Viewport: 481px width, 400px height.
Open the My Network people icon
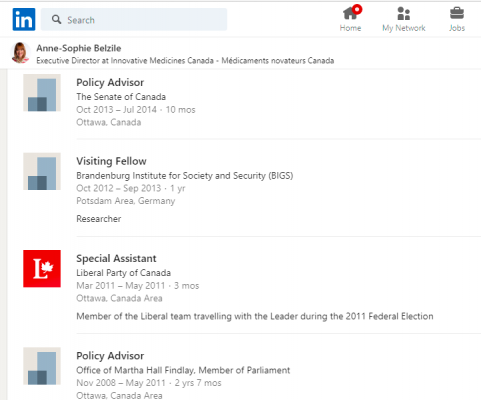pyautogui.click(x=403, y=13)
